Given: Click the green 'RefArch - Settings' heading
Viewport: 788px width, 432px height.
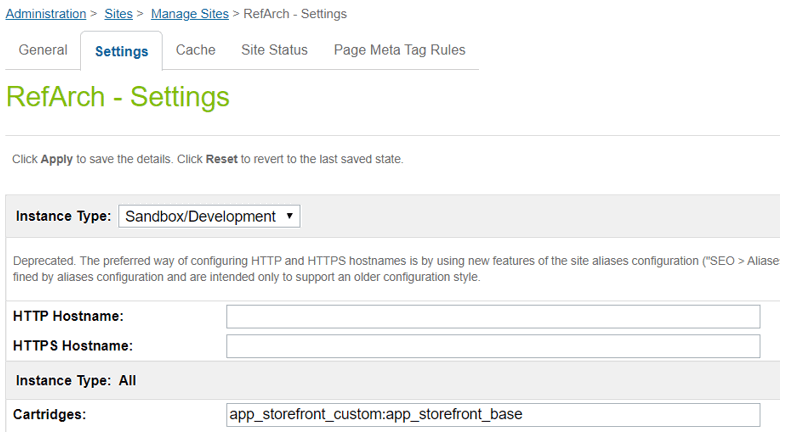Looking at the screenshot, I should [118, 96].
